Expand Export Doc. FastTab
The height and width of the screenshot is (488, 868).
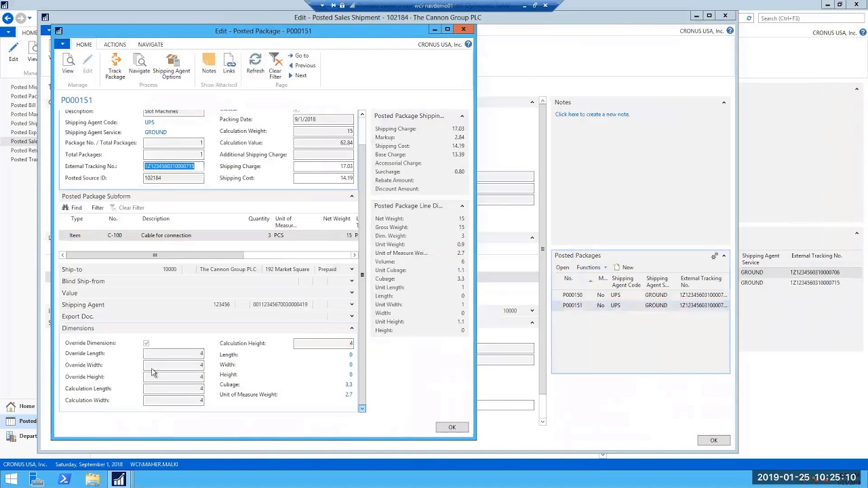tap(351, 317)
